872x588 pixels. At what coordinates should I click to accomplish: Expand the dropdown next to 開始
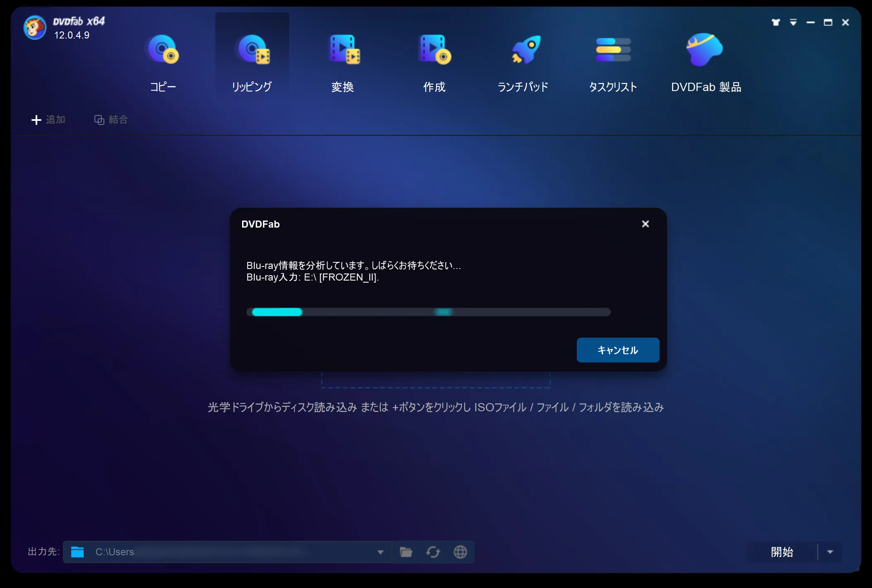pyautogui.click(x=830, y=552)
